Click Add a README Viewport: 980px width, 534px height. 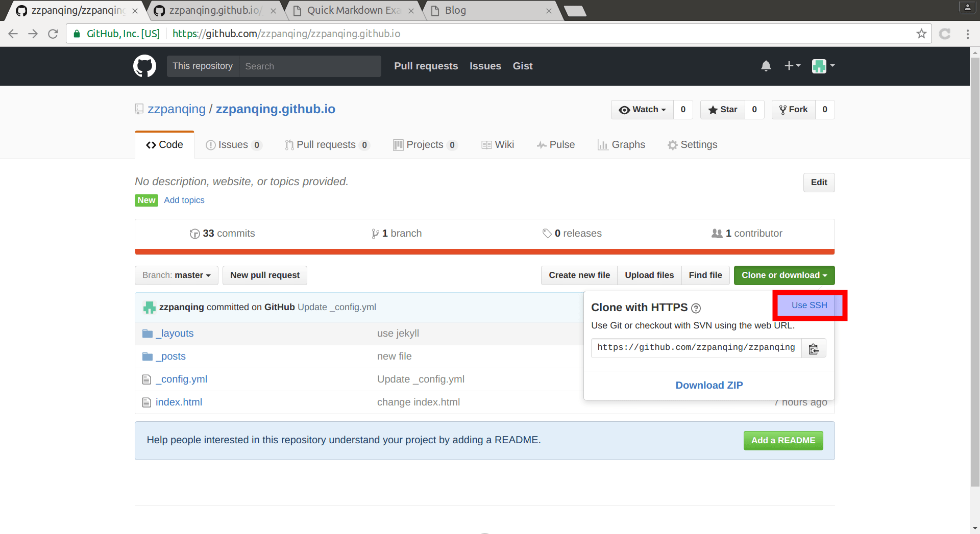[x=783, y=441]
